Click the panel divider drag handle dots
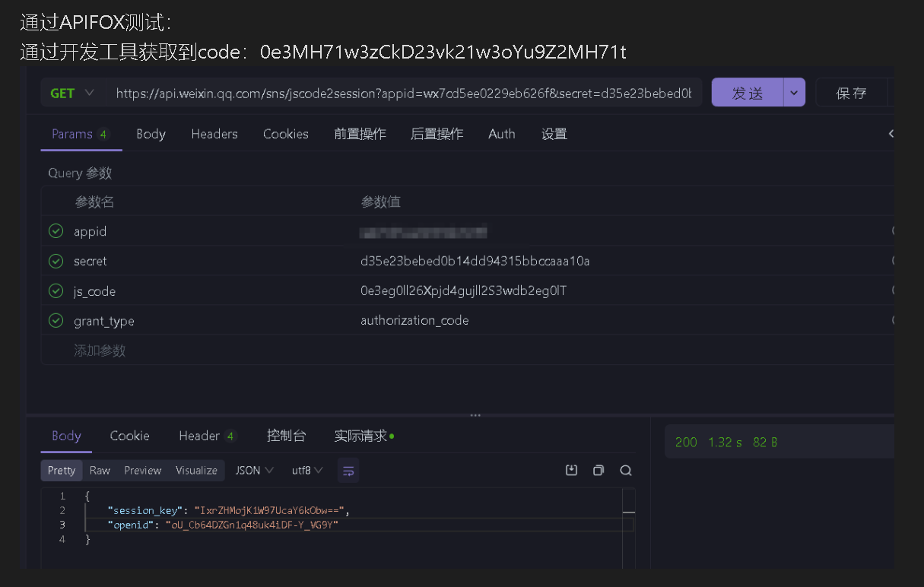The height and width of the screenshot is (587, 924). click(x=475, y=415)
